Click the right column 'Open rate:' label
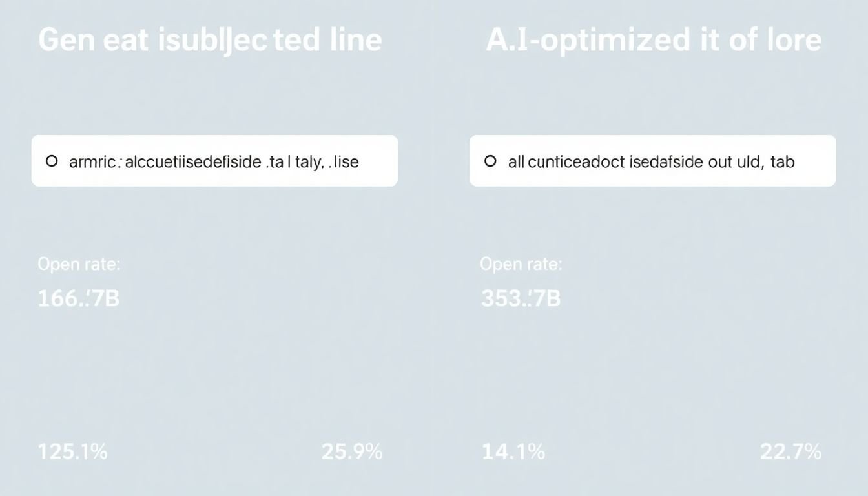The height and width of the screenshot is (496, 868). coord(521,264)
